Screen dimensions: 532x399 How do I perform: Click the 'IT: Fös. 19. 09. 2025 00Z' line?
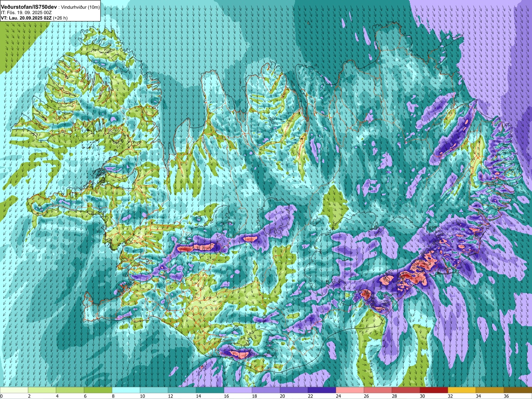pos(26,12)
